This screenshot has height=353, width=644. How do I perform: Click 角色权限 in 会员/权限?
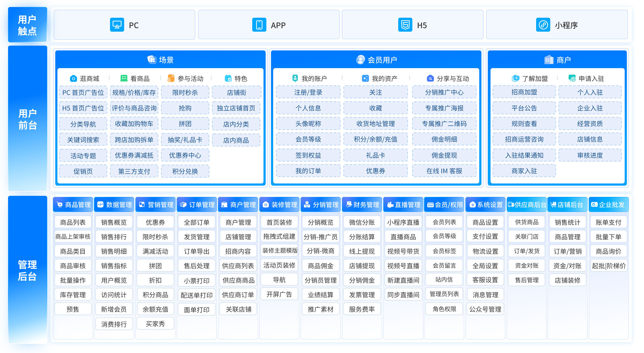[x=444, y=309]
